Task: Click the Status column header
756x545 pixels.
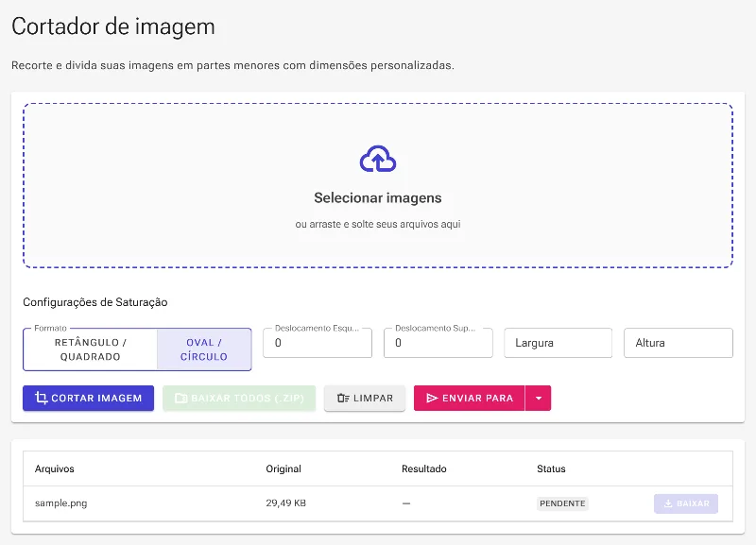Action: click(x=551, y=468)
